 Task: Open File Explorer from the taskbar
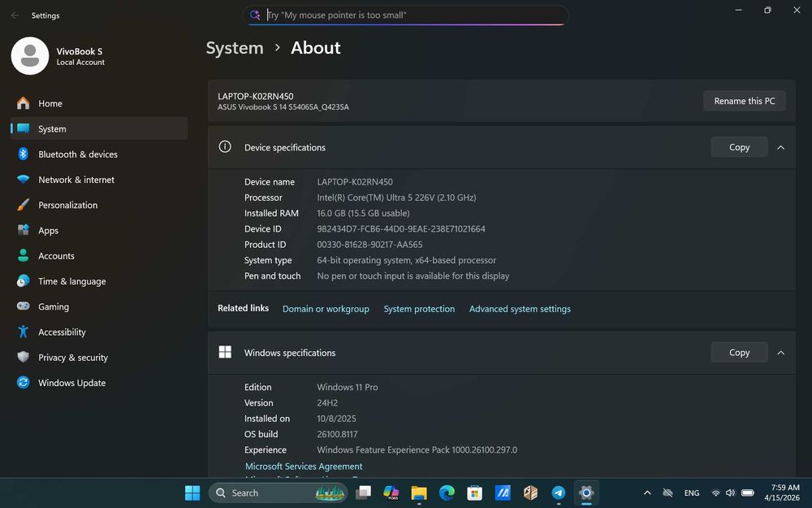[419, 493]
